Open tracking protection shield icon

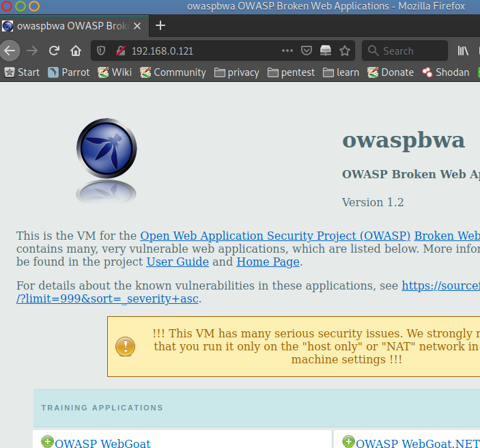coord(101,51)
